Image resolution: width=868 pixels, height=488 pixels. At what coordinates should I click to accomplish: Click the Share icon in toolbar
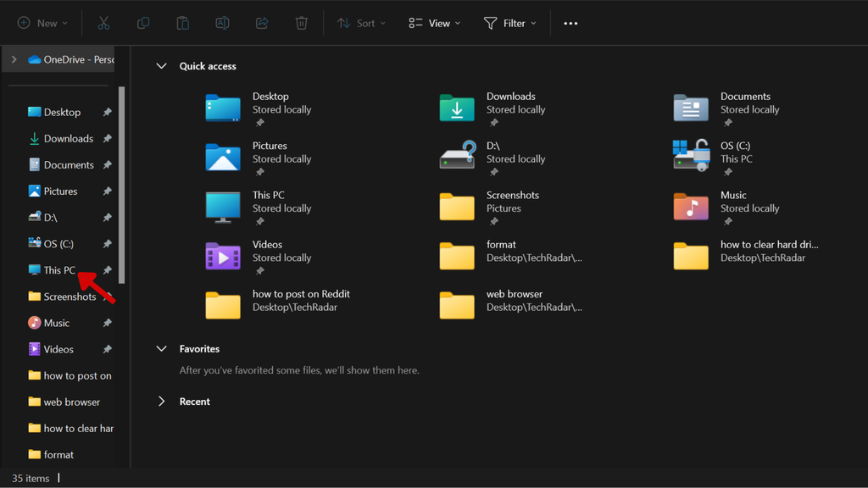tap(262, 23)
